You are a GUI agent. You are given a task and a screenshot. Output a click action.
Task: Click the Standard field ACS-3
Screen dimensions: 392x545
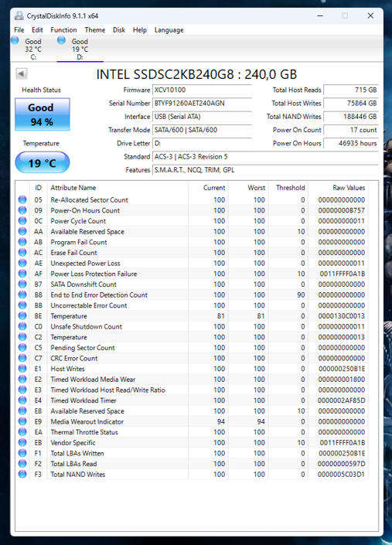pyautogui.click(x=265, y=157)
